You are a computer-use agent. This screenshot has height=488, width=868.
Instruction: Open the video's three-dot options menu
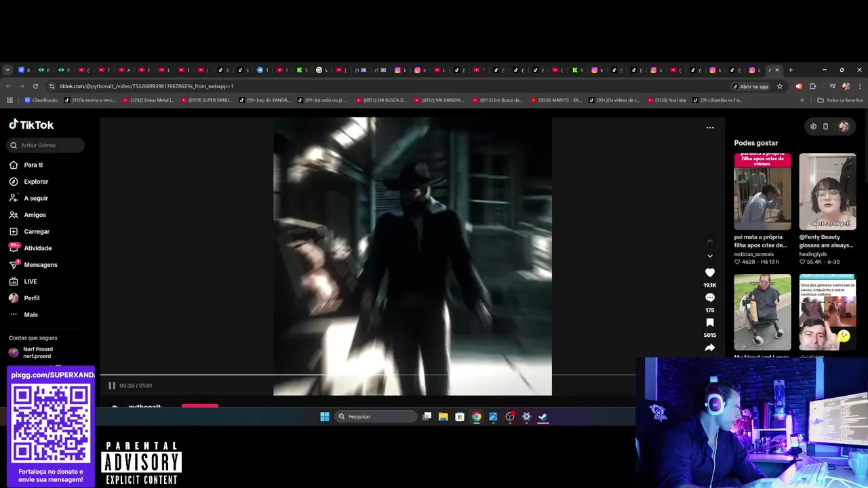(710, 127)
